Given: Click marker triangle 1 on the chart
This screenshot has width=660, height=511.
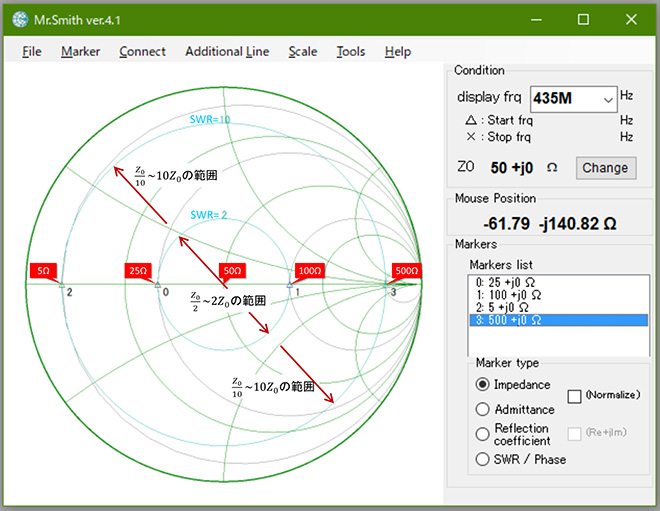Looking at the screenshot, I should (x=290, y=285).
